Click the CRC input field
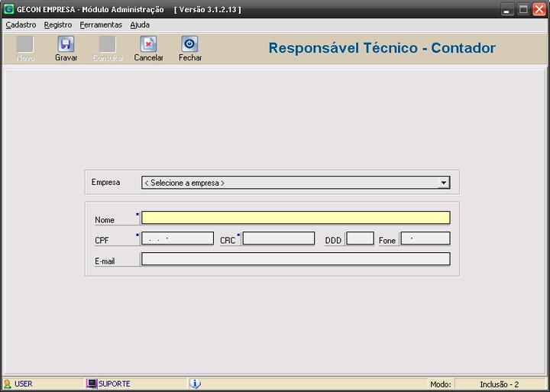The width and height of the screenshot is (550, 392). [x=278, y=238]
